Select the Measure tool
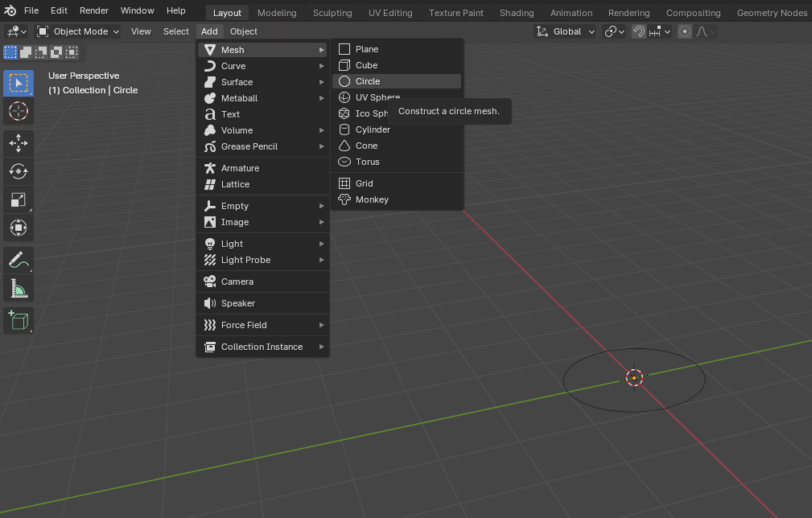Viewport: 812px width, 518px height. [19, 288]
